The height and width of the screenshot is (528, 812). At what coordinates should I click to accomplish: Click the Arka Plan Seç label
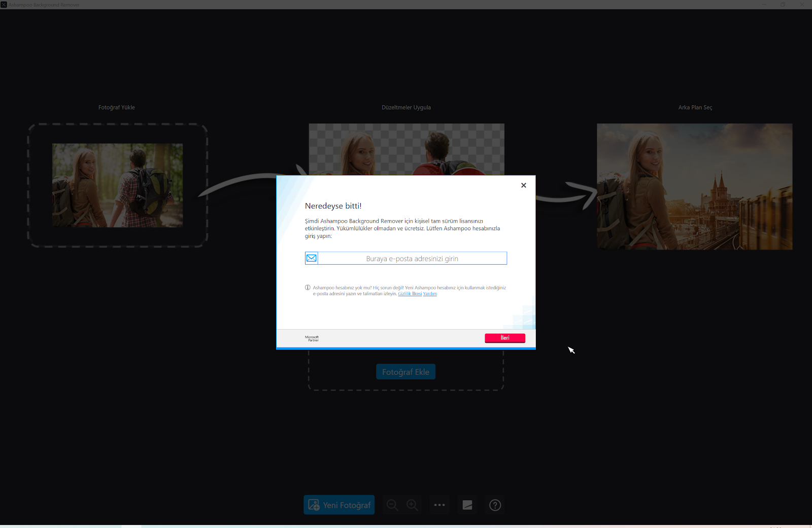click(695, 108)
